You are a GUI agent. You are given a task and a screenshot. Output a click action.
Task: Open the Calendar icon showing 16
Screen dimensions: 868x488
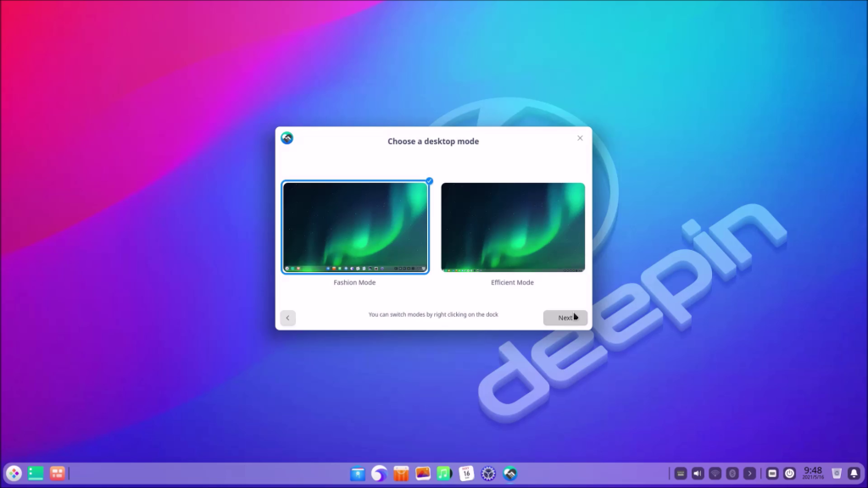(x=466, y=474)
